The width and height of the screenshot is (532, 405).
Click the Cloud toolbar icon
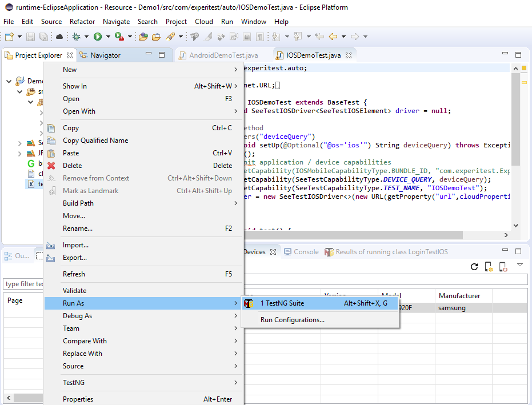pyautogui.click(x=60, y=36)
